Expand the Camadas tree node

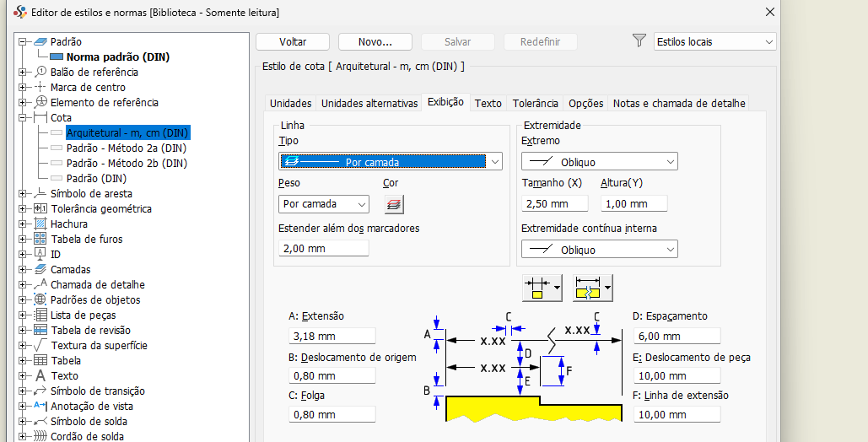tap(22, 269)
